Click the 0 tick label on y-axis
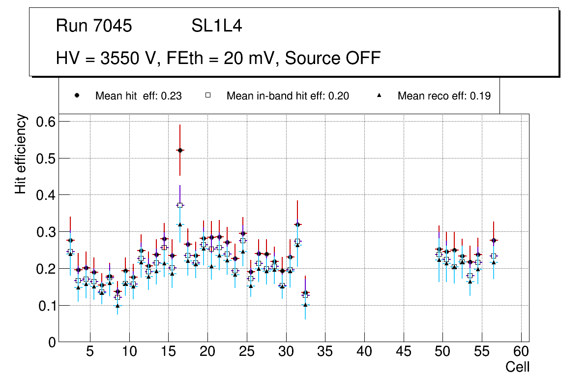588x380 pixels. coord(52,343)
